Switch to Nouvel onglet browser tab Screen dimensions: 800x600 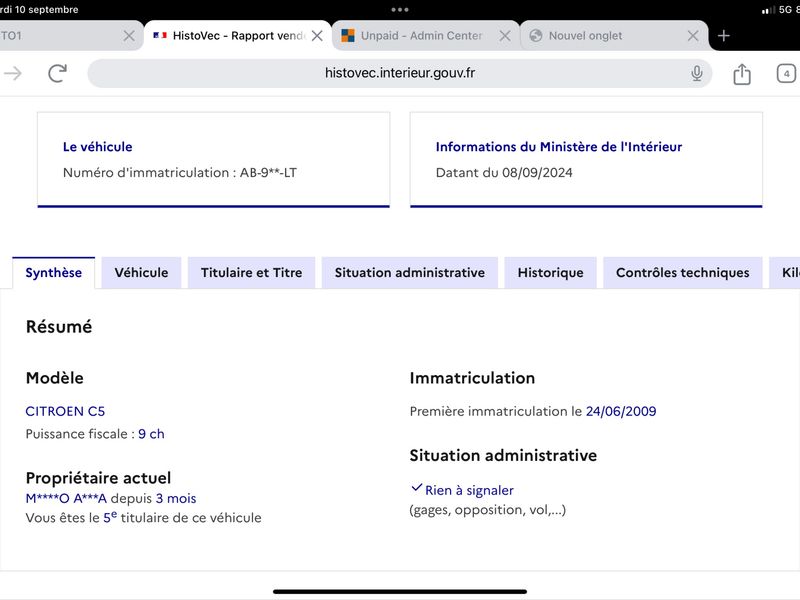coord(614,36)
